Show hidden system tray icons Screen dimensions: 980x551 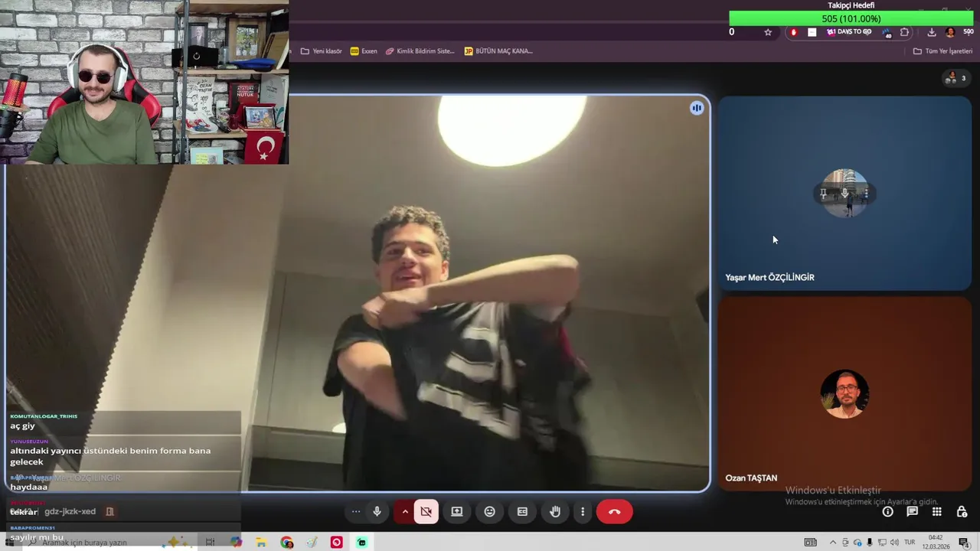(833, 543)
